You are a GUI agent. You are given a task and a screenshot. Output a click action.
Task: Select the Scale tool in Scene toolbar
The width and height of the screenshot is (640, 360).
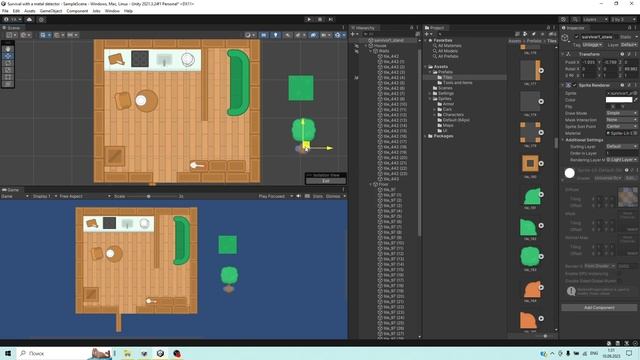tap(8, 70)
